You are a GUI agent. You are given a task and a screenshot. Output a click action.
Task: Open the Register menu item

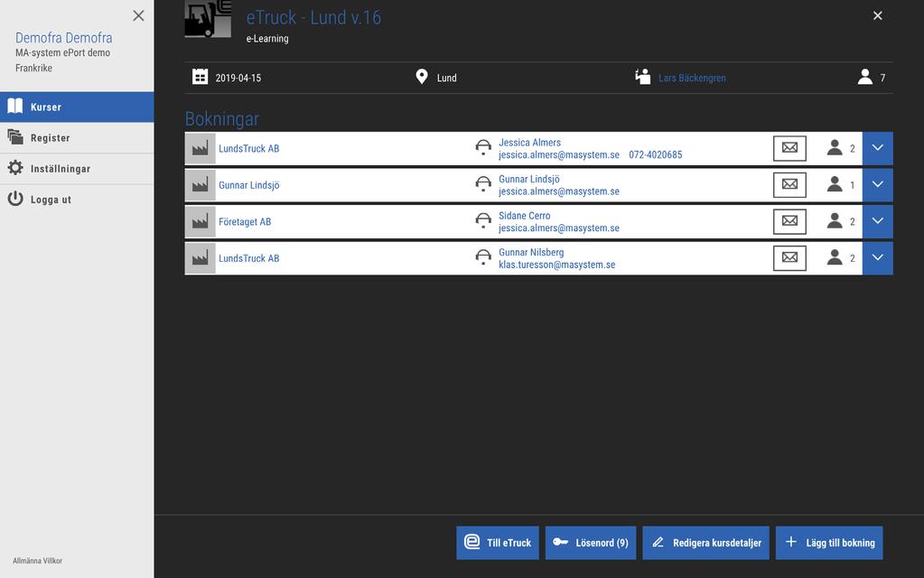[x=77, y=138]
